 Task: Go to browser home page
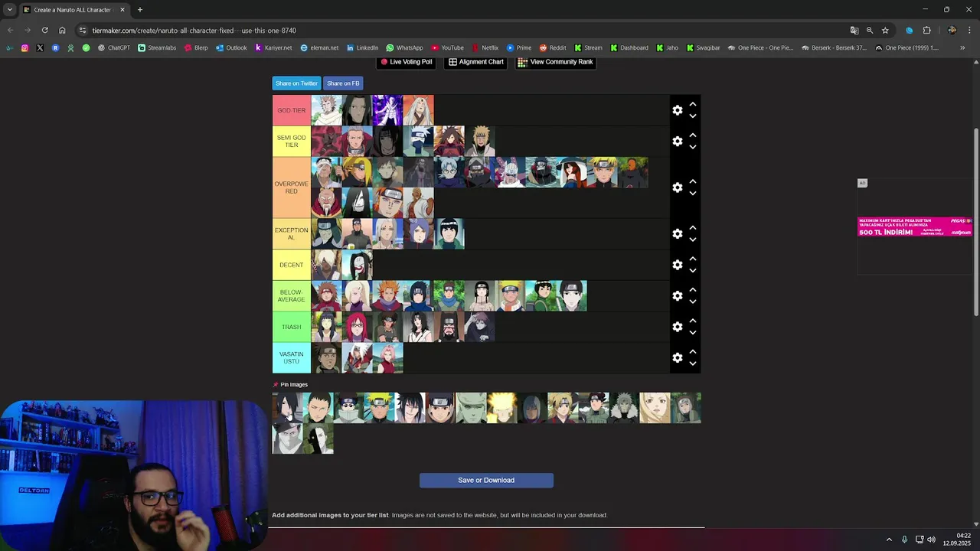click(x=62, y=31)
